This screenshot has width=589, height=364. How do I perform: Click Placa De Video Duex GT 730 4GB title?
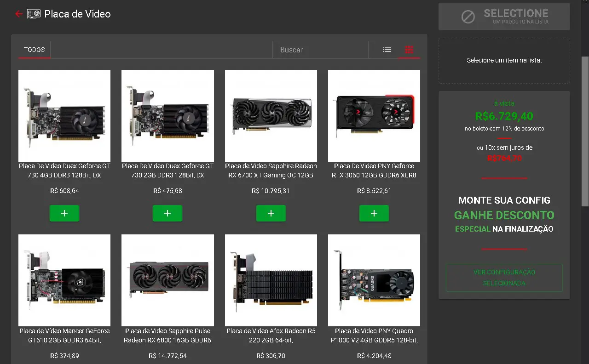tap(64, 171)
